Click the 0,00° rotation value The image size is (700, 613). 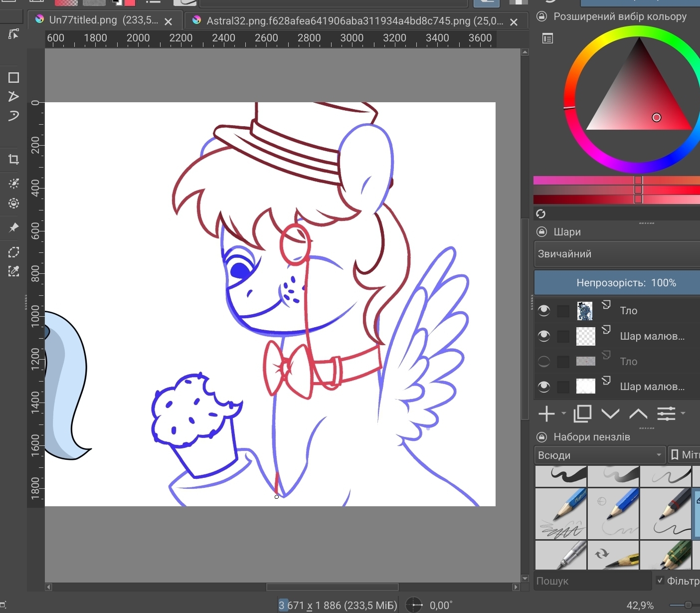point(441,606)
